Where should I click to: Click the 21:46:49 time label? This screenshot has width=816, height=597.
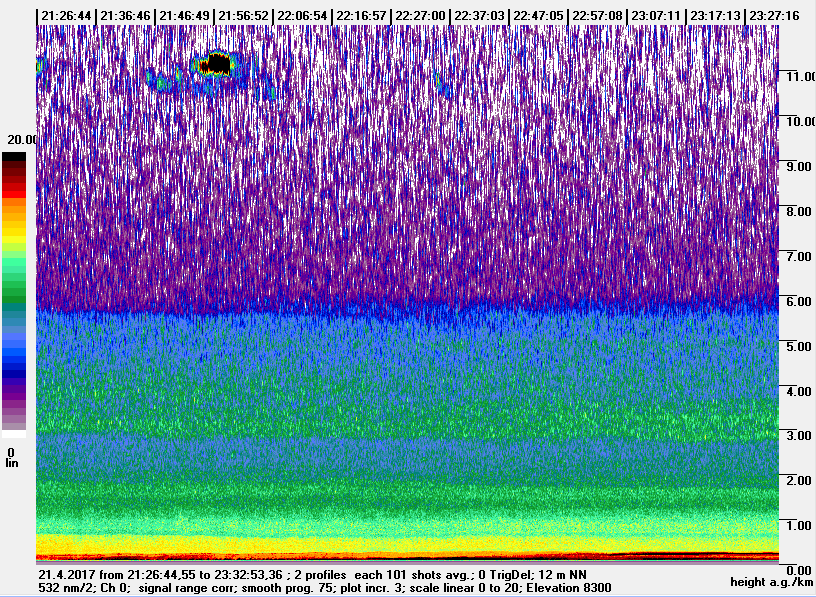point(184,16)
